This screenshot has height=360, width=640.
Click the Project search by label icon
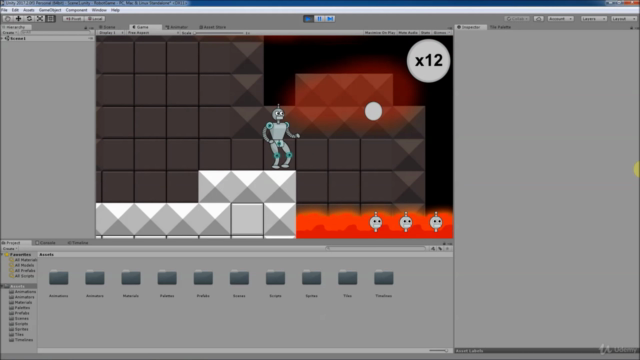click(440, 249)
